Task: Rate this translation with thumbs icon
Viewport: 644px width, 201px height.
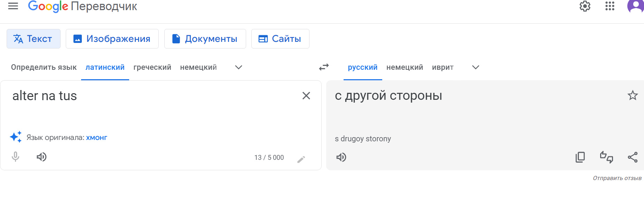Action: (x=606, y=157)
